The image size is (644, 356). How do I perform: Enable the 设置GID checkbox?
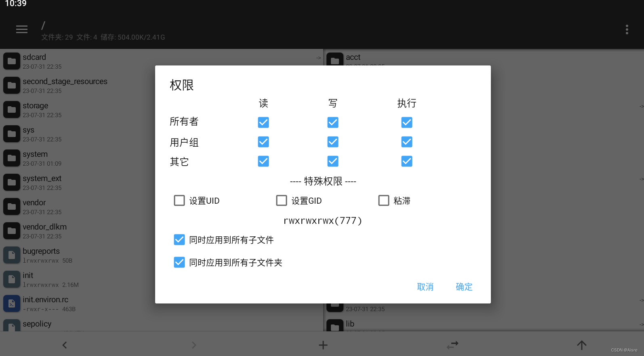coord(282,200)
